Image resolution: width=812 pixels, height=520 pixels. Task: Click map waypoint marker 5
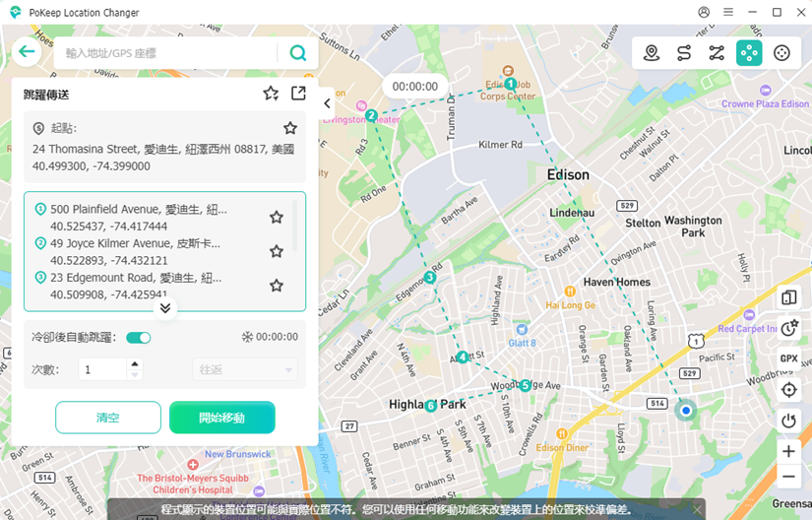tap(526, 385)
